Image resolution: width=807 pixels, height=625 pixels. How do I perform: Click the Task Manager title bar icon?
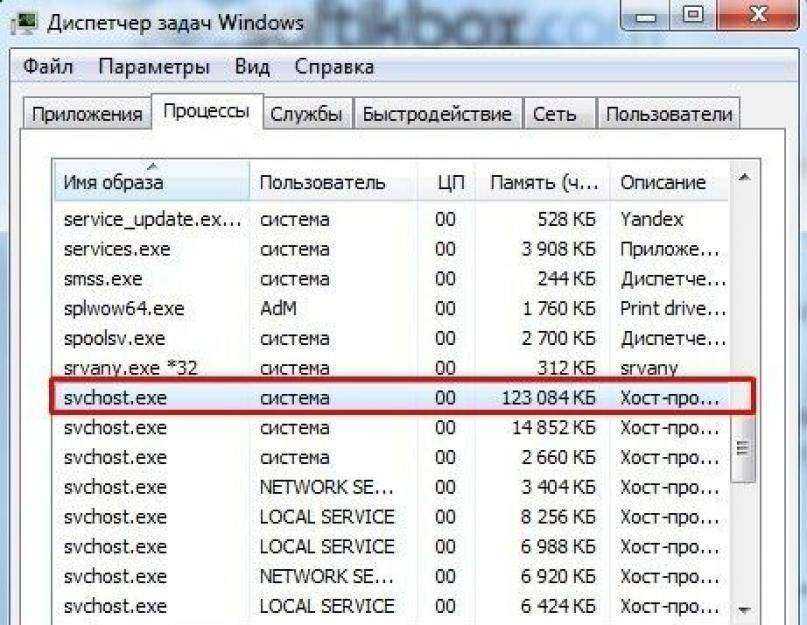(25, 23)
